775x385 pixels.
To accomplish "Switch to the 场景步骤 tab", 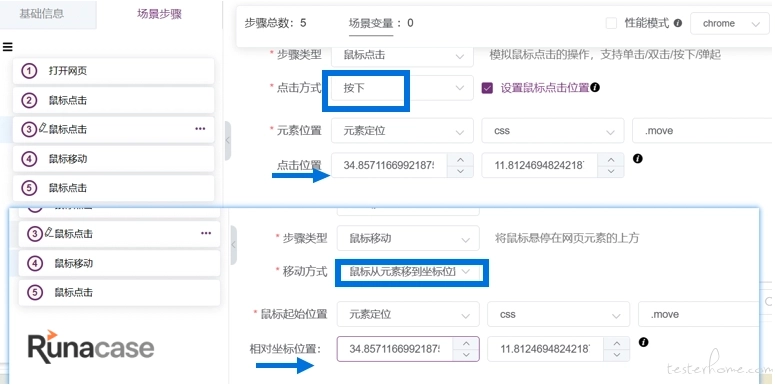I will pyautogui.click(x=159, y=14).
